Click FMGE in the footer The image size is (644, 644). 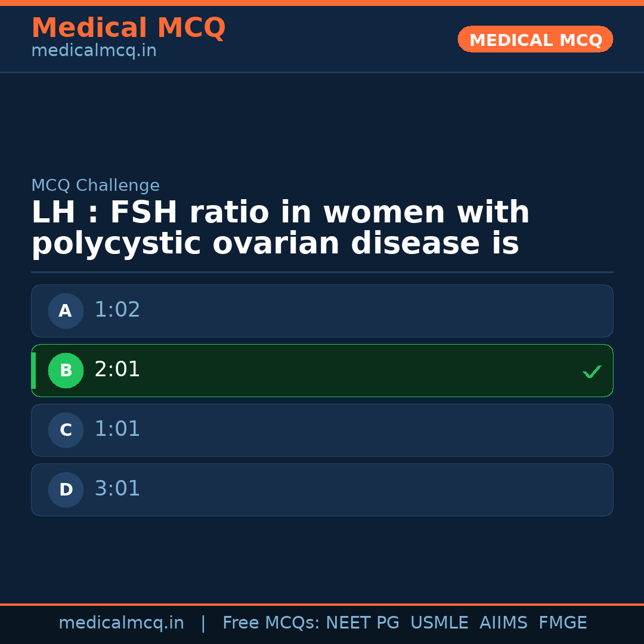pyautogui.click(x=562, y=623)
